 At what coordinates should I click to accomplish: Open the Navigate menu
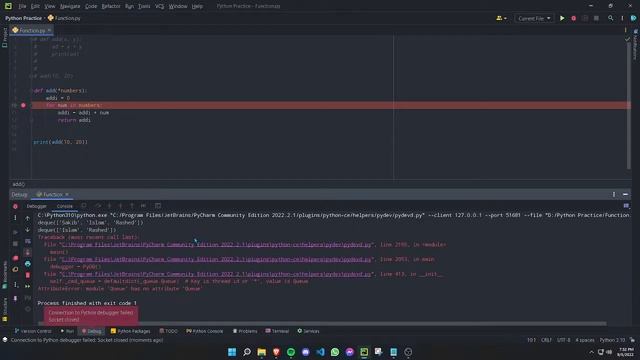click(x=70, y=6)
